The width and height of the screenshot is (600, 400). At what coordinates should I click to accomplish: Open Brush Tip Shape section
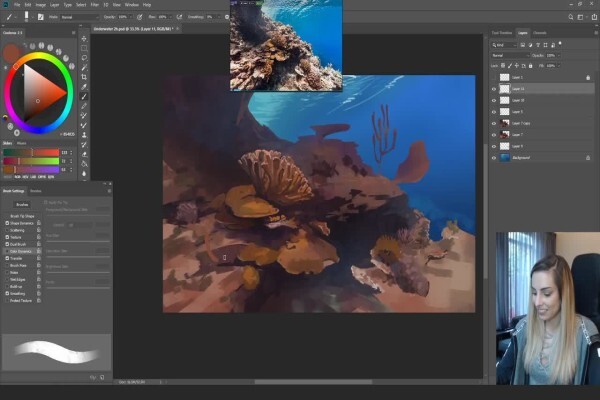coord(22,216)
